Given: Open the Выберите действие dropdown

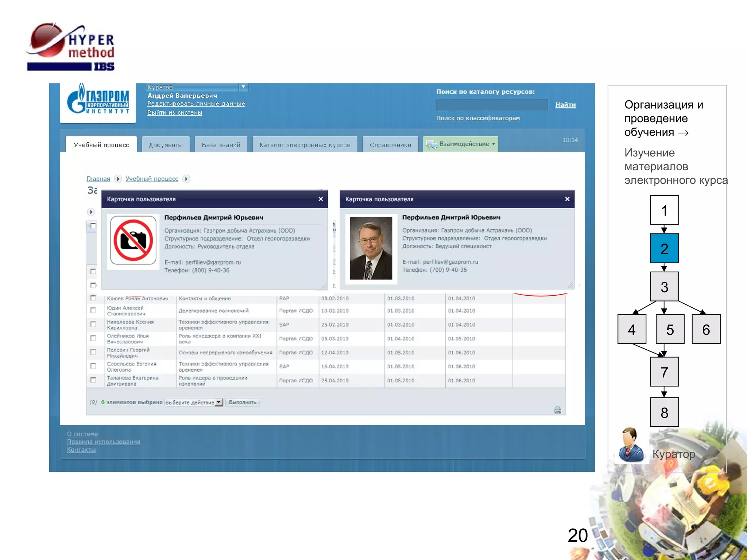Looking at the screenshot, I should point(218,402).
